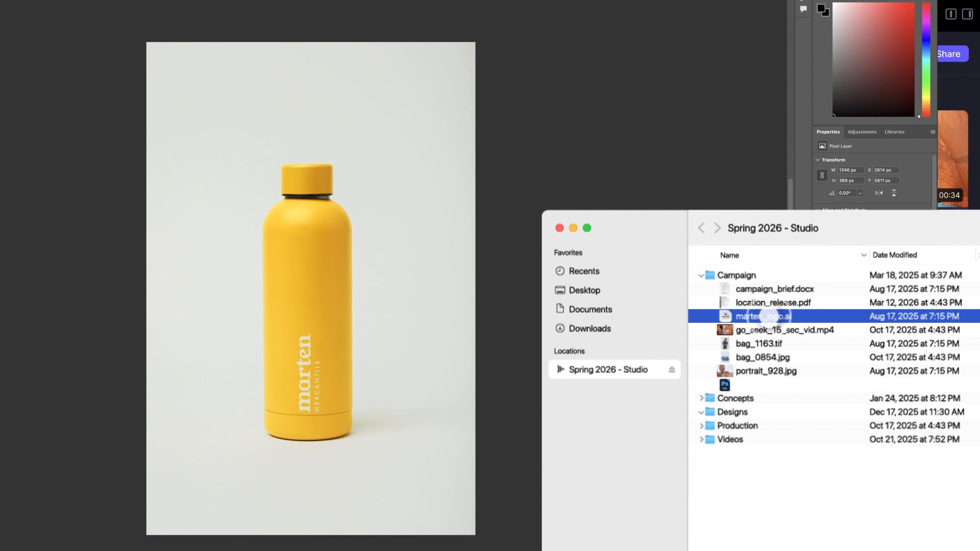
Task: Open Downloads in the Finder sidebar
Action: tap(590, 329)
